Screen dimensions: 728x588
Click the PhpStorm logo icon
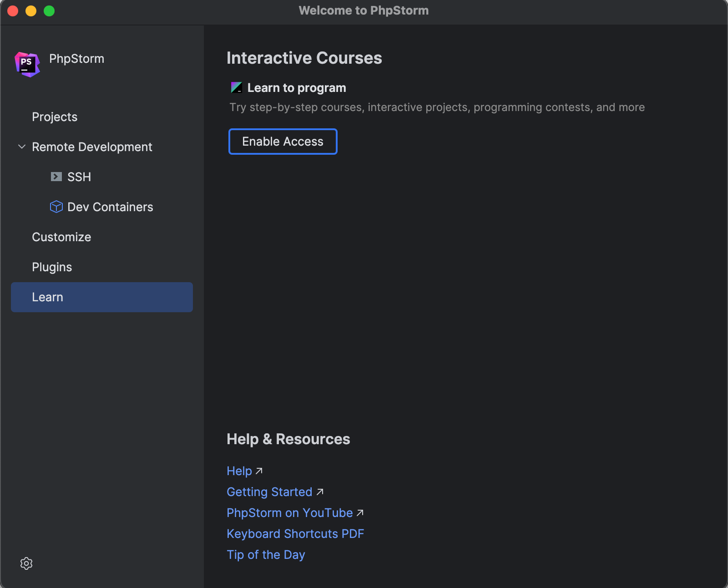27,64
